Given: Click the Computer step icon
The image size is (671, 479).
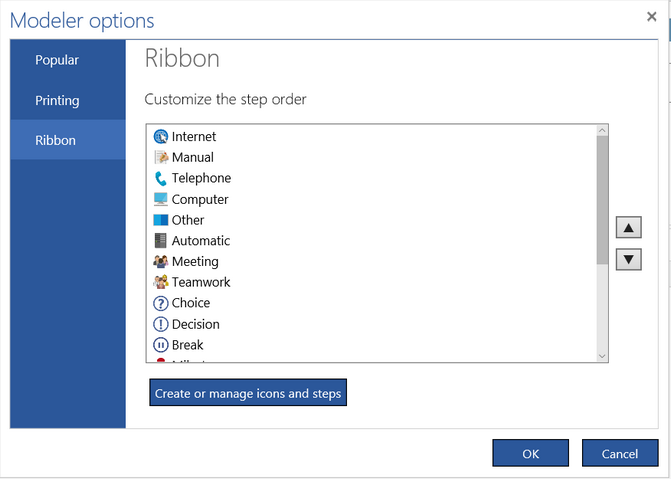Looking at the screenshot, I should click(x=161, y=199).
